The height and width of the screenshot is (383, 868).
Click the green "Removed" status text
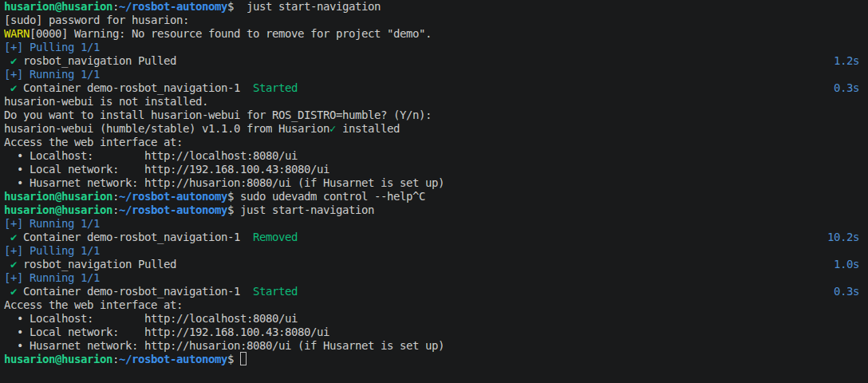tap(274, 237)
